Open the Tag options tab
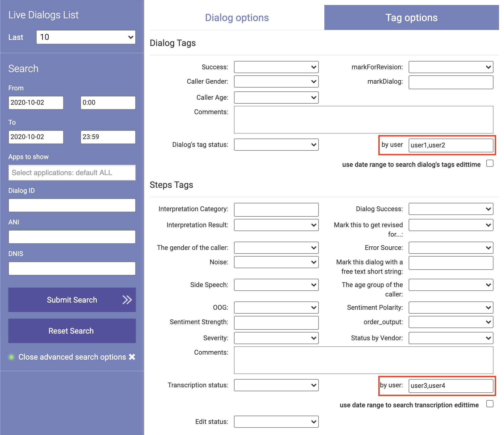Screen dimensions: 504x435 click(411, 17)
